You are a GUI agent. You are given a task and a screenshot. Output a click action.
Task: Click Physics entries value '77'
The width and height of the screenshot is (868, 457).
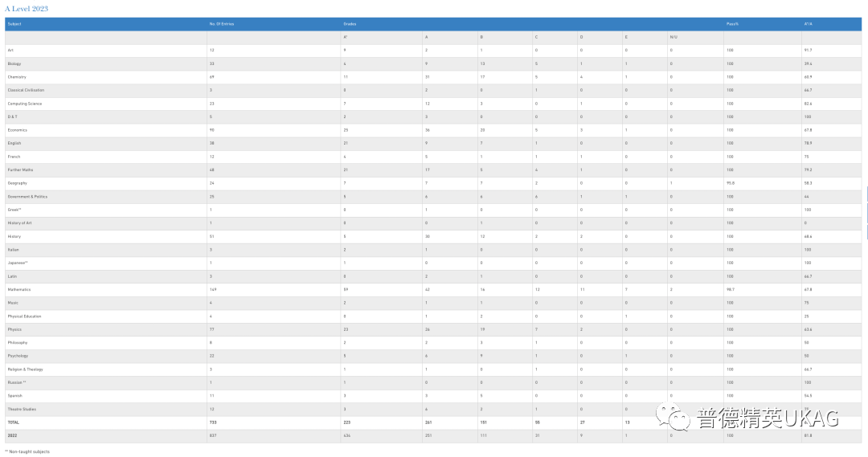212,329
